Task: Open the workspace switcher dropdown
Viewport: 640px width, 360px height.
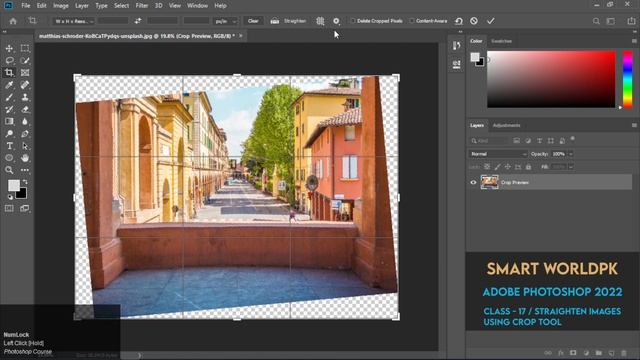Action: (x=611, y=21)
